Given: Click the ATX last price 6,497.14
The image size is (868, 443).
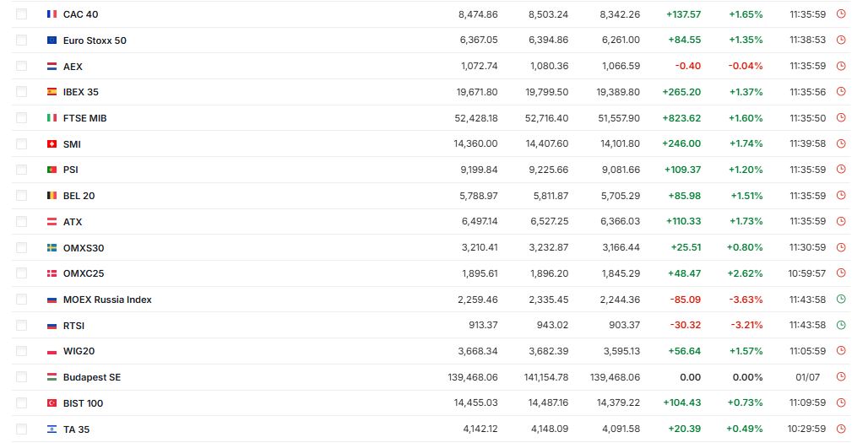Looking at the screenshot, I should pos(480,221).
